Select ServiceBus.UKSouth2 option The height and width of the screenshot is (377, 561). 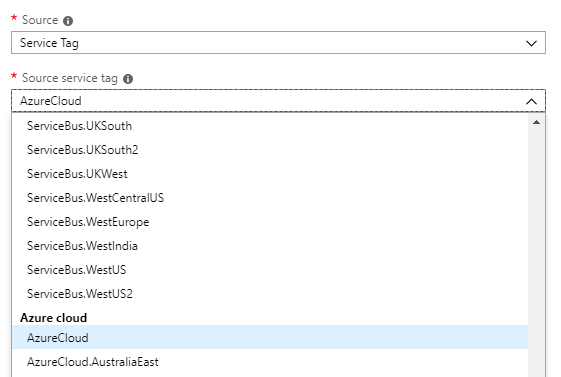[x=270, y=150]
